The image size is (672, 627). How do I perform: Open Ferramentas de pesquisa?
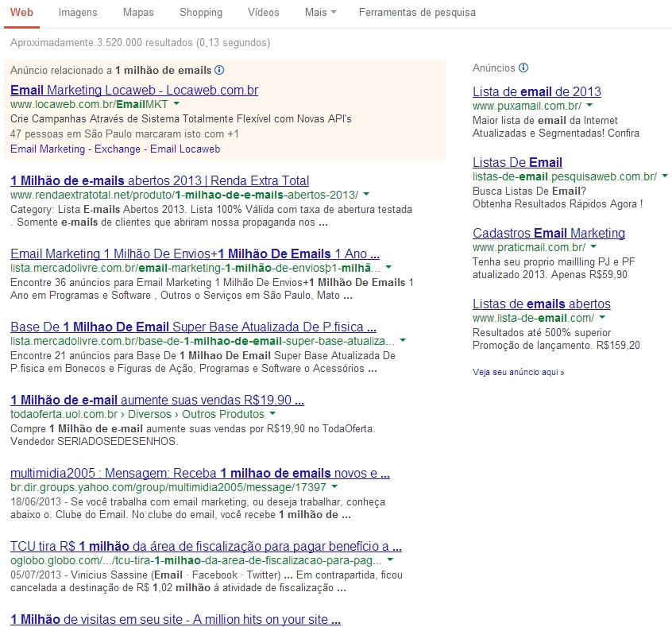click(x=417, y=13)
